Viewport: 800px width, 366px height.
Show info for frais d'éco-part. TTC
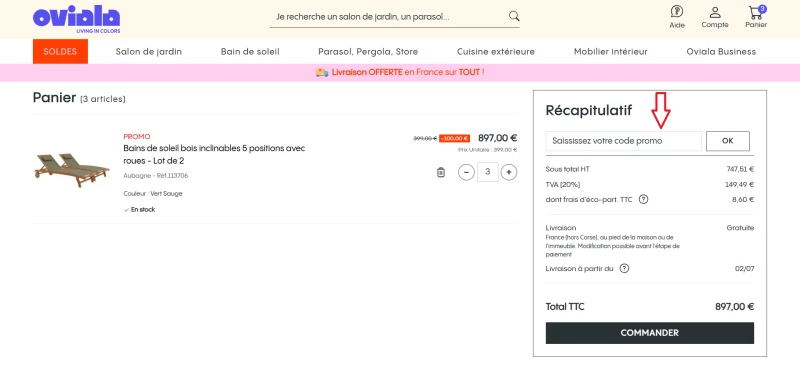point(643,200)
